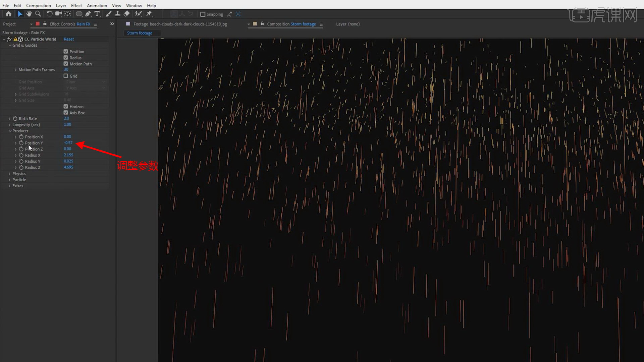
Task: Select the Horizontal Type tool
Action: point(97,14)
